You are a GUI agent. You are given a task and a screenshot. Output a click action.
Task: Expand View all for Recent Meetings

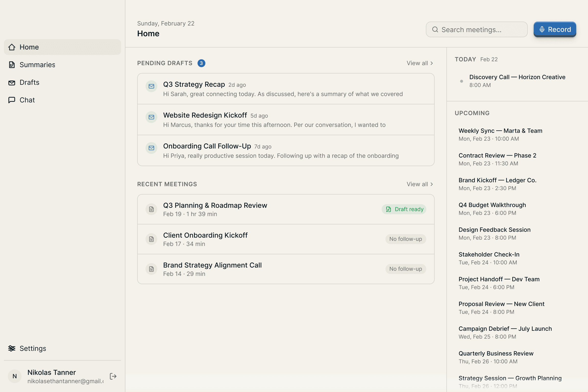coord(417,184)
